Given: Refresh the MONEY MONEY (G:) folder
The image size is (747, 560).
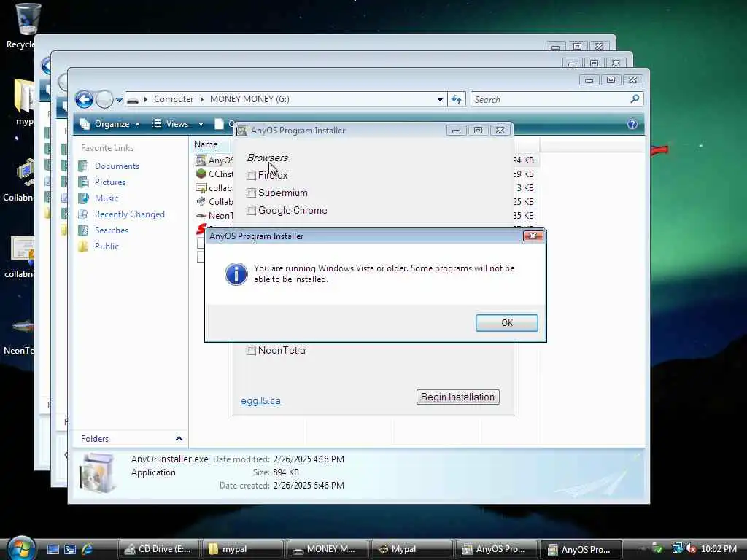Looking at the screenshot, I should 457,99.
